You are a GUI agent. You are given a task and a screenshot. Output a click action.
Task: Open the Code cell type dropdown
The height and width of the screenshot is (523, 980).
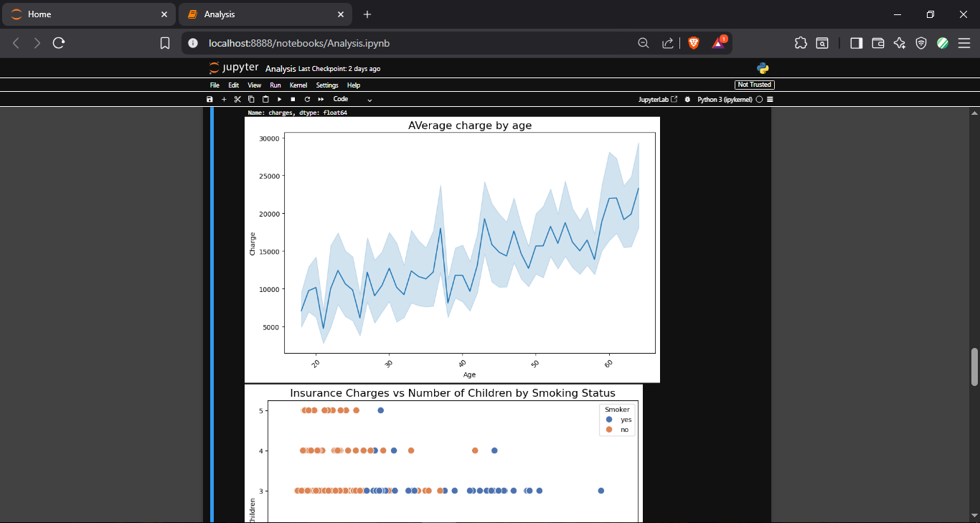[352, 99]
